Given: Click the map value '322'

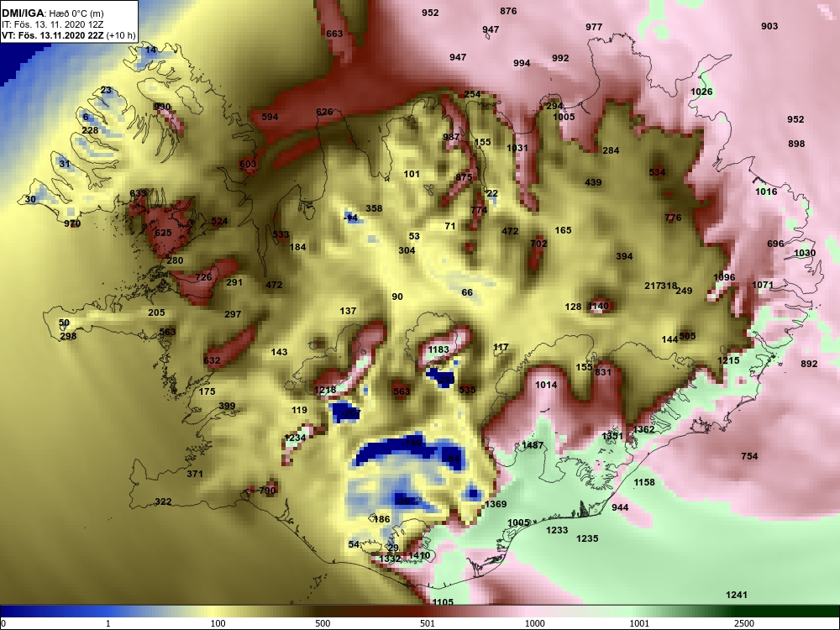Looking at the screenshot, I should (163, 501).
